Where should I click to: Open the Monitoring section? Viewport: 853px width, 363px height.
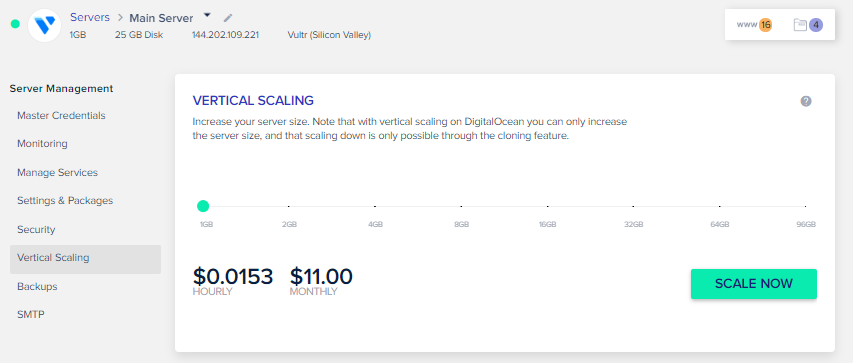click(x=42, y=144)
